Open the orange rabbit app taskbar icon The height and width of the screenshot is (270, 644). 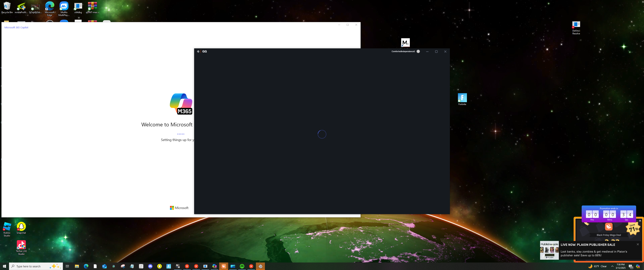coord(224,266)
